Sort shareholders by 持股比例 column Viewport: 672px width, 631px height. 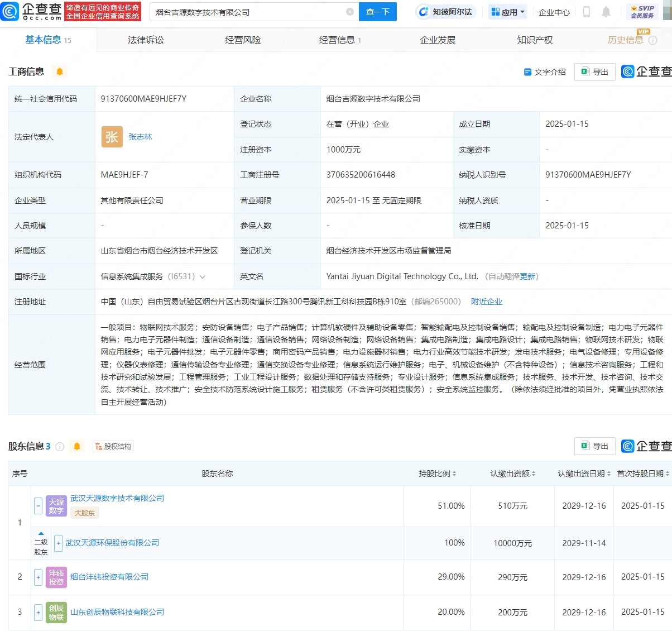coord(436,473)
